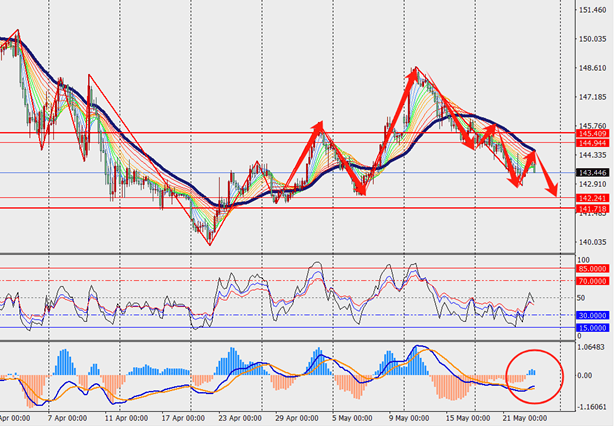
Task: Click the 17 Apr 00:00 date label
Action: [x=186, y=420]
